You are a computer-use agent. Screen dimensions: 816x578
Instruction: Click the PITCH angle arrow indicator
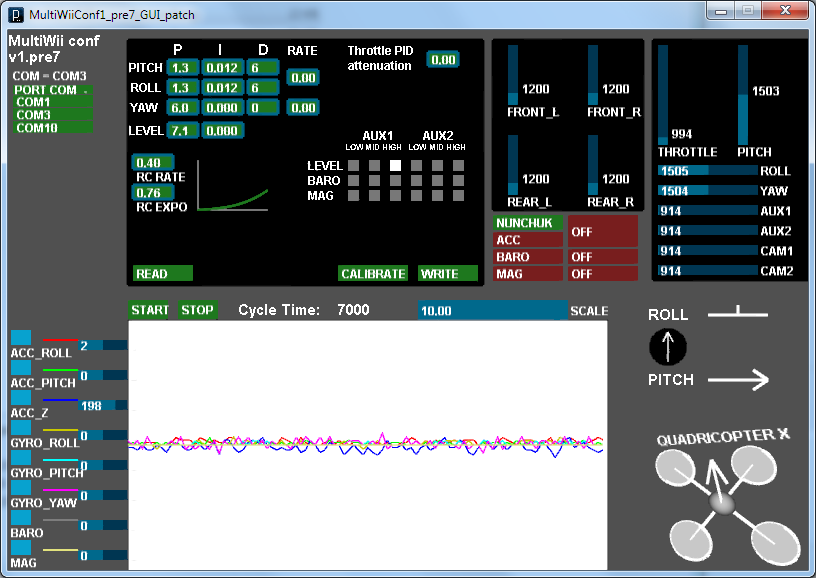(x=738, y=380)
